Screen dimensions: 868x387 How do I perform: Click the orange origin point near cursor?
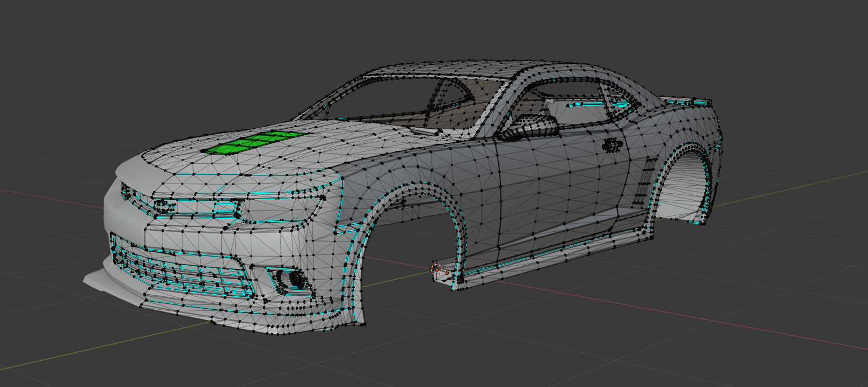pyautogui.click(x=447, y=273)
